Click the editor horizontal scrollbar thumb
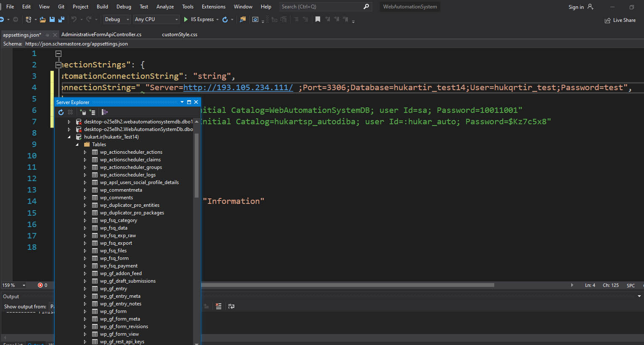Screen dimensions: 644x345 [347, 285]
